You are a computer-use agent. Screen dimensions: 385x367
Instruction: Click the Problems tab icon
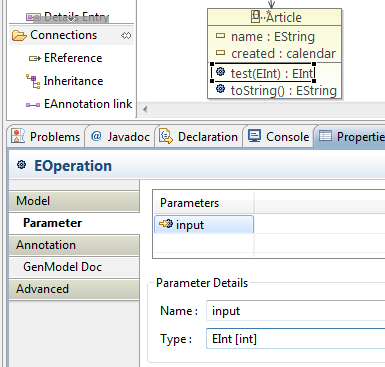pyautogui.click(x=18, y=136)
